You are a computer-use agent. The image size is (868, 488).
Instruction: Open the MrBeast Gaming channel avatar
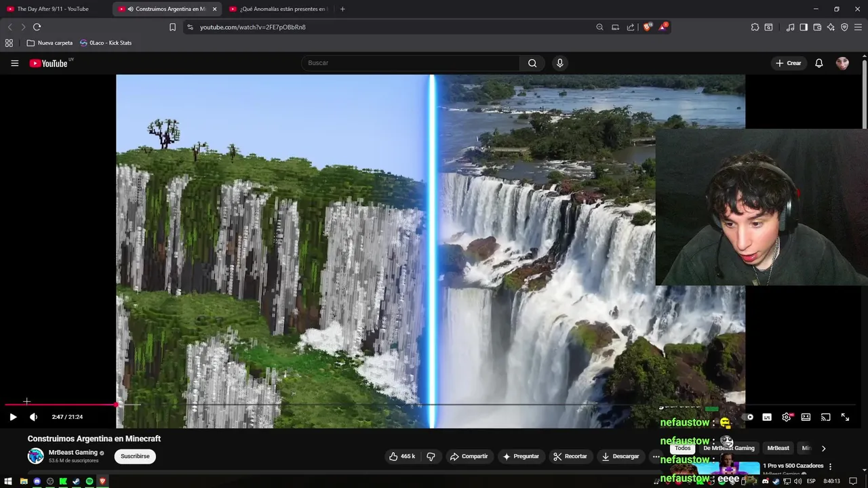(x=35, y=456)
